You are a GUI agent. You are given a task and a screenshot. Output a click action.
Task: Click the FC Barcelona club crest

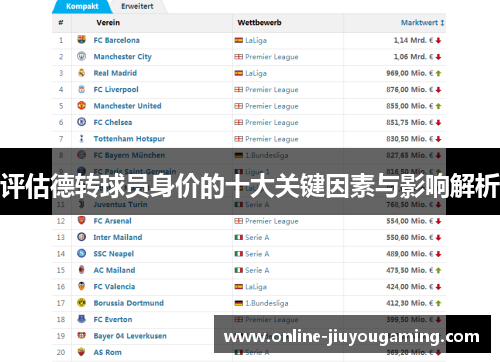pyautogui.click(x=81, y=40)
